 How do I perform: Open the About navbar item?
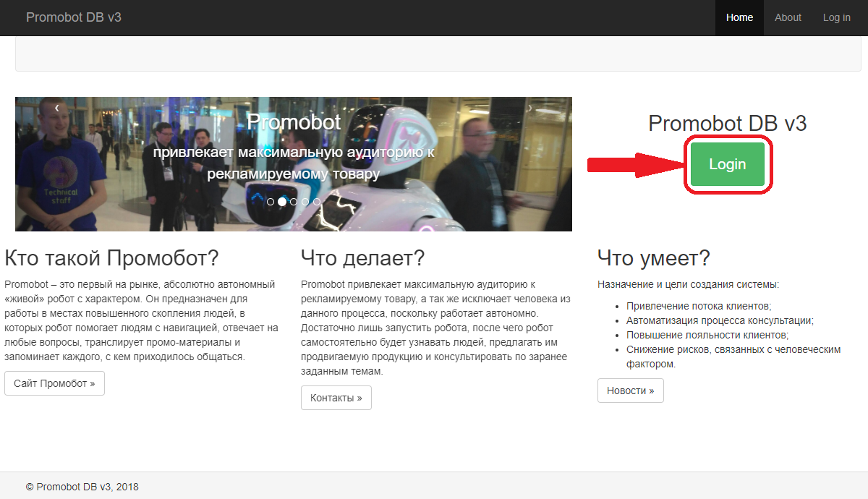coord(788,17)
